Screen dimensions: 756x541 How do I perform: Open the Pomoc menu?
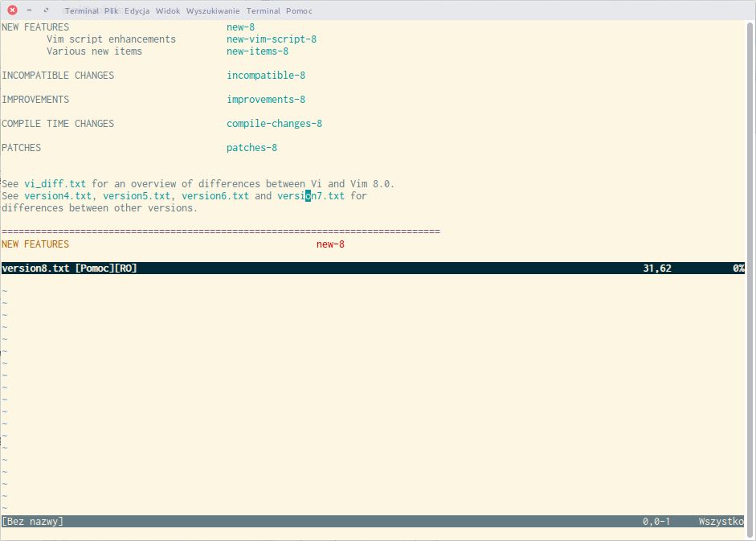click(x=299, y=10)
